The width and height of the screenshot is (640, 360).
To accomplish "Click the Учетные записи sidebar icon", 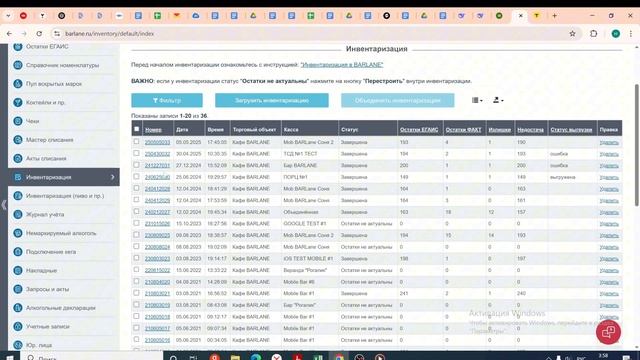I will pos(18,327).
